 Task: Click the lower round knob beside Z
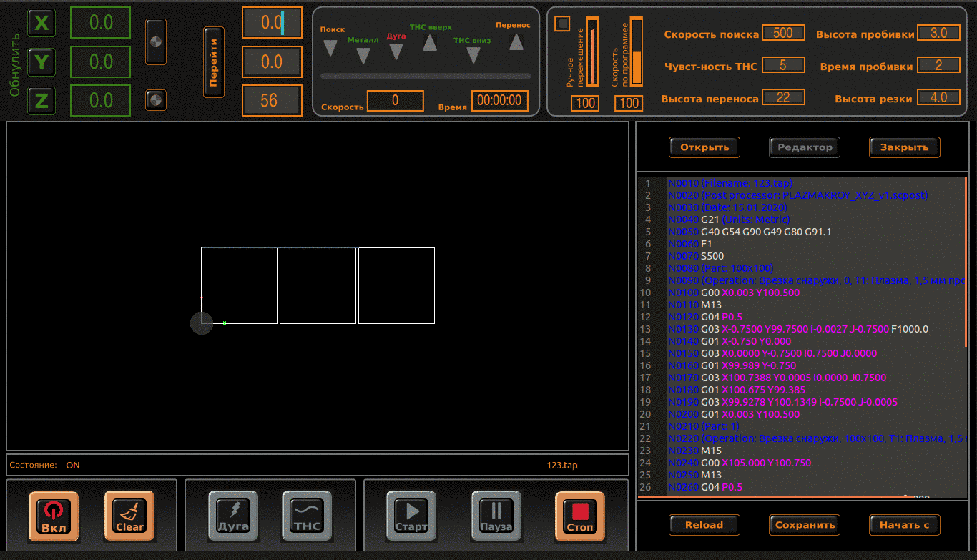point(156,100)
